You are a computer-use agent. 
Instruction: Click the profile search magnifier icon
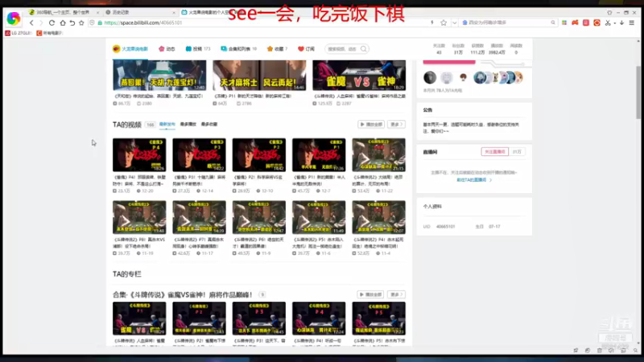pos(364,49)
